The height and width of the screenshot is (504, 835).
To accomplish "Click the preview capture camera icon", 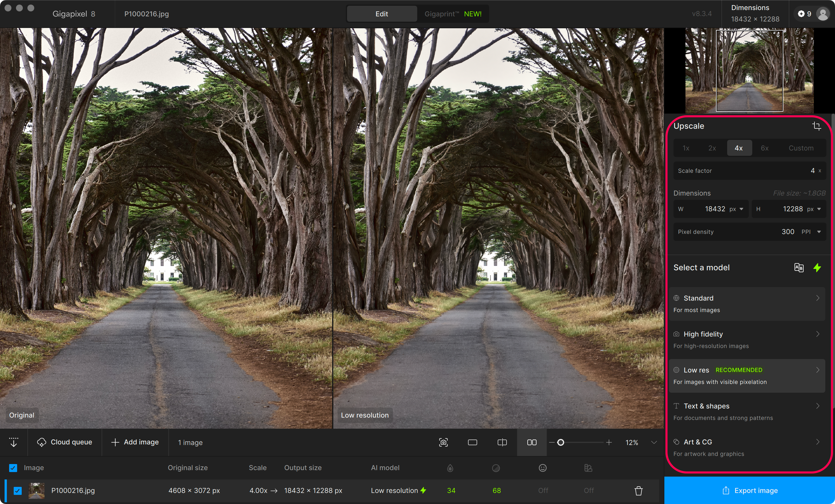I will pos(443,442).
